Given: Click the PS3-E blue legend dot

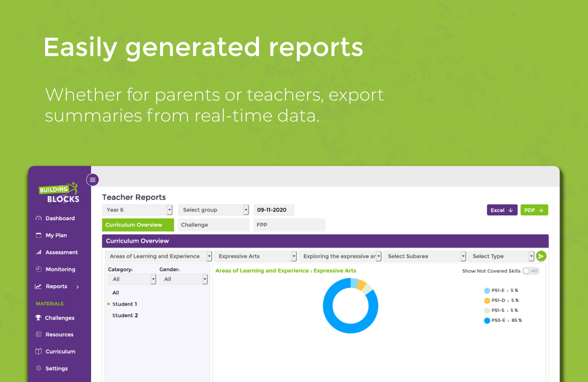Looking at the screenshot, I should tap(487, 321).
